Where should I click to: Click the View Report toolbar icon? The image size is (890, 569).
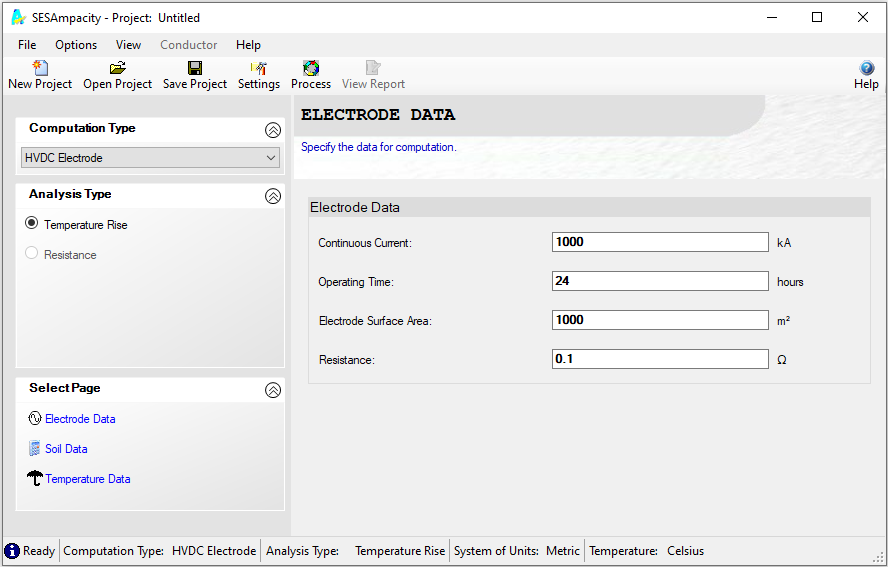tap(373, 68)
